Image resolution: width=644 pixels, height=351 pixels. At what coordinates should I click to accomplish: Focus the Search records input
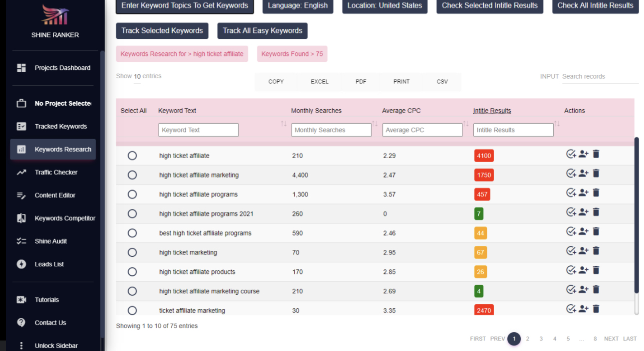(600, 77)
